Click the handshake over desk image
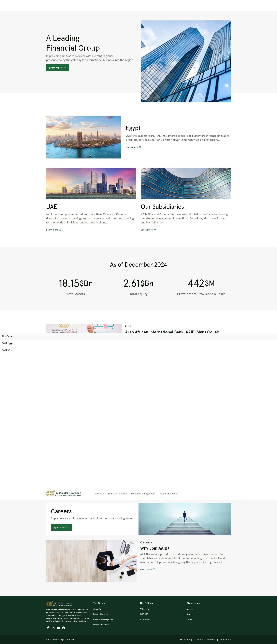Screen dimensions: 277x644 (x=91, y=561)
